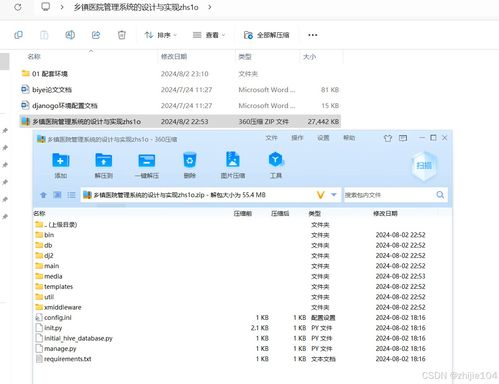Click the up-directory arrow icon in 360压缩
This screenshot has width=499, height=384.
(x=43, y=195)
